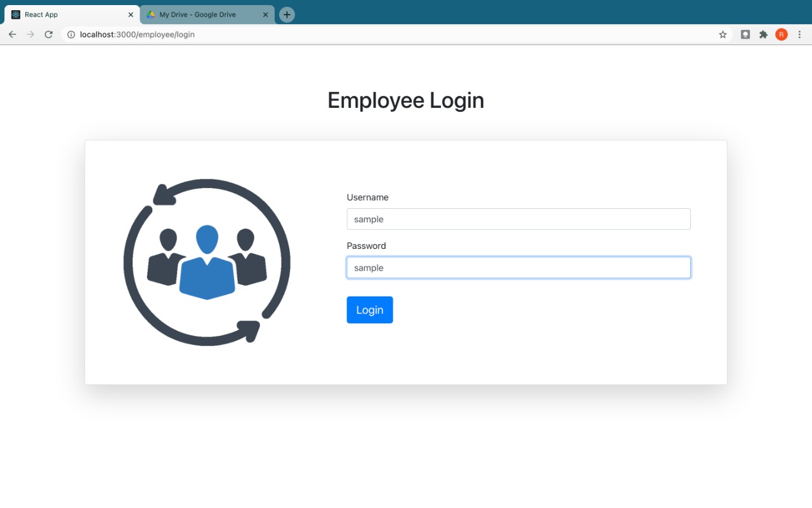
Task: Click the extension icon left of the puzzle piece
Action: [x=745, y=34]
